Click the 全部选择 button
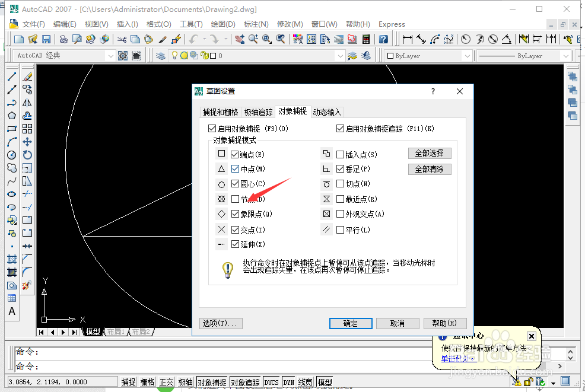The width and height of the screenshot is (585, 392). (x=430, y=153)
